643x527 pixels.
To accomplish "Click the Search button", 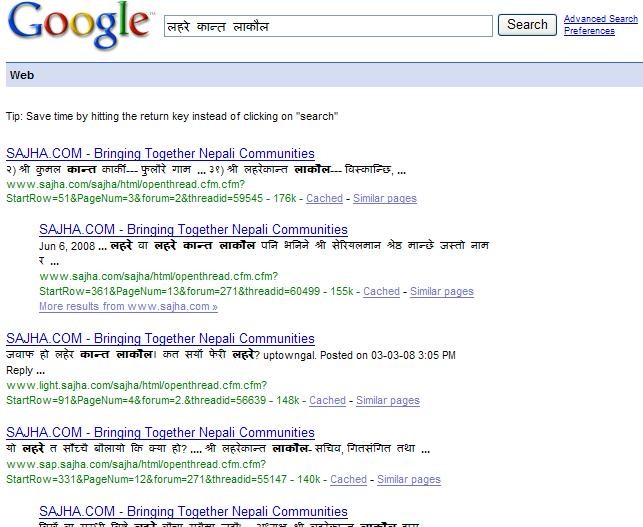I will pos(527,25).
